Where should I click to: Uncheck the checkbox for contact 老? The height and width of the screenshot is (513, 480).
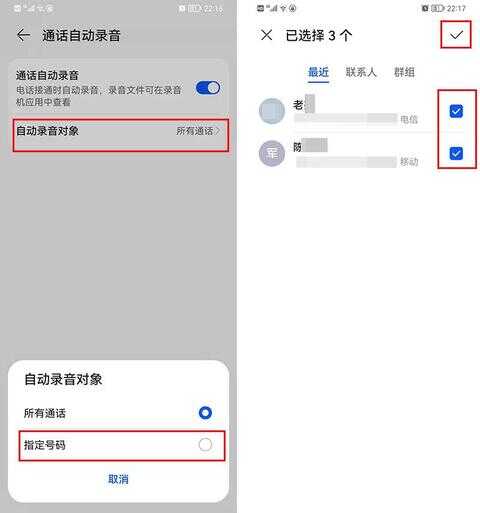click(x=456, y=111)
